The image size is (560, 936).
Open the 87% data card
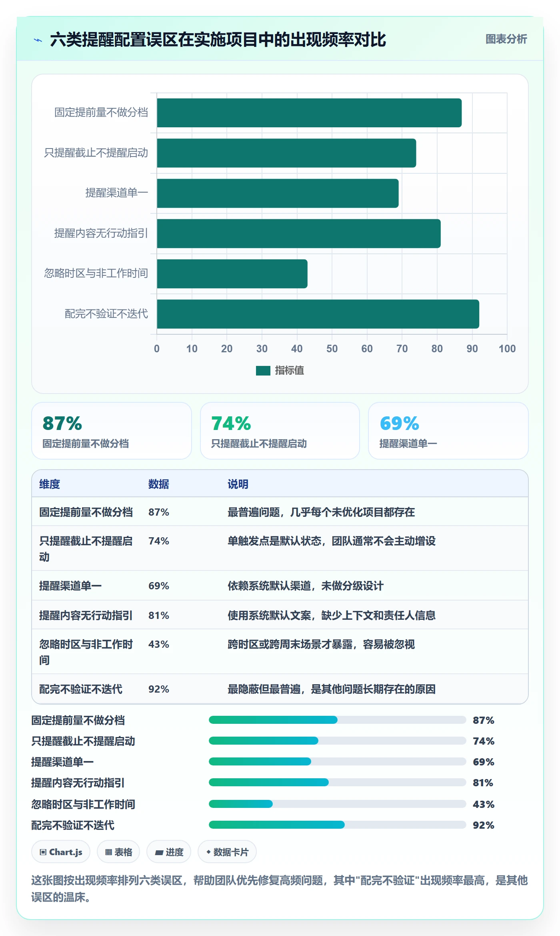112,431
